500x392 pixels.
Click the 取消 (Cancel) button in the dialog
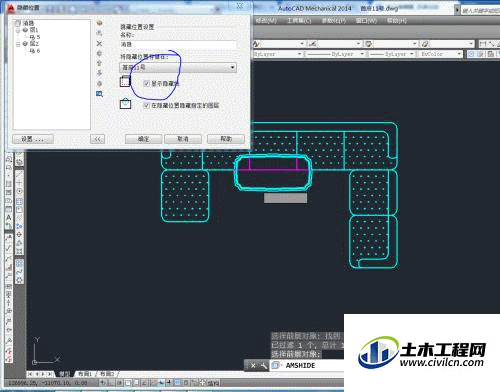[183, 139]
